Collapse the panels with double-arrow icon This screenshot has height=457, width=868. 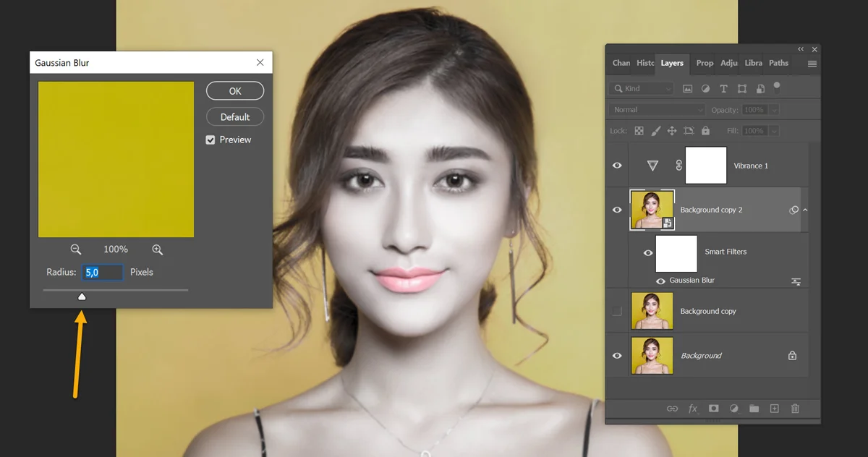[801, 49]
